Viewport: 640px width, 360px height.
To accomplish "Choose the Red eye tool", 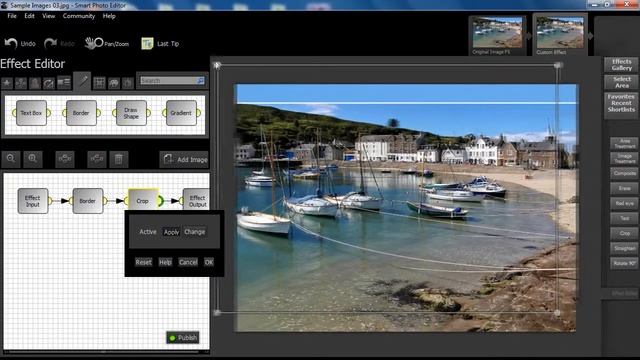I will click(624, 203).
